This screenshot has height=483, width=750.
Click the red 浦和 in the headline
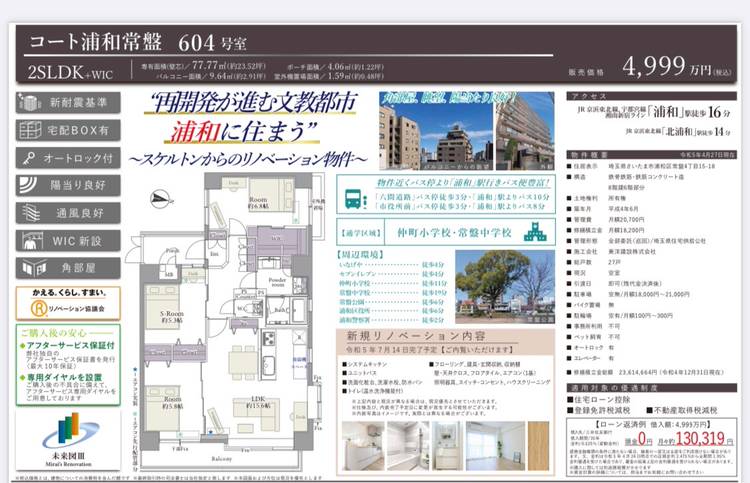click(x=194, y=131)
